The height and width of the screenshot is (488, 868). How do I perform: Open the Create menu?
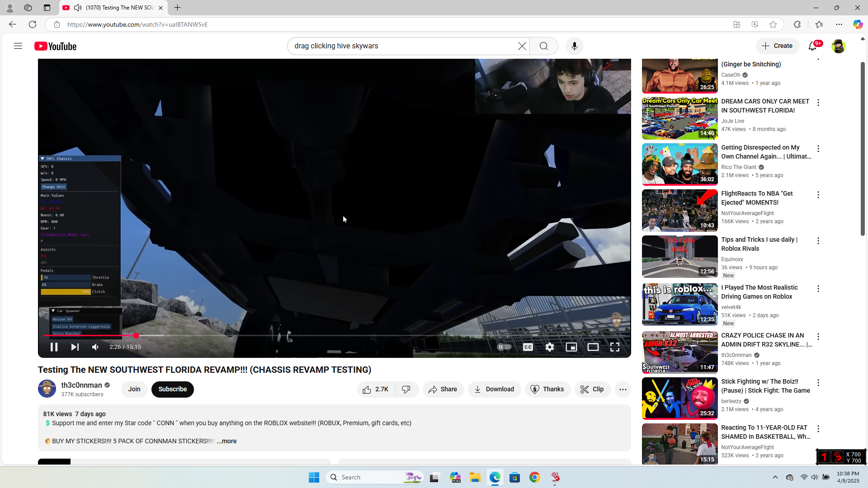(778, 46)
